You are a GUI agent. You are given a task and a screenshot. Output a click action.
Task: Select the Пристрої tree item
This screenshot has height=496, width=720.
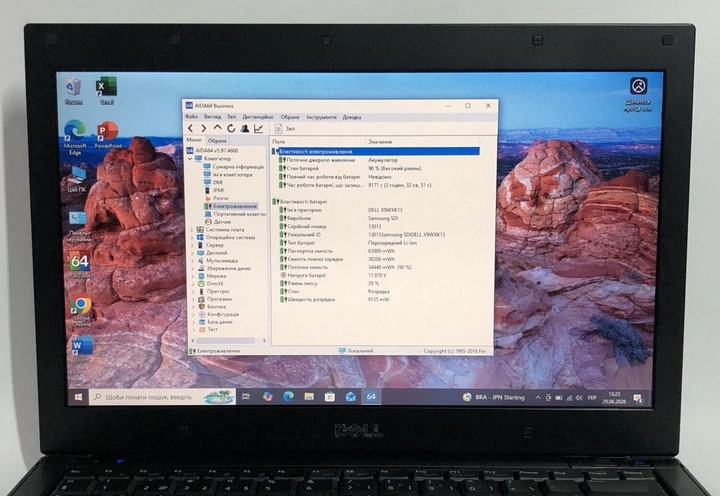[214, 291]
